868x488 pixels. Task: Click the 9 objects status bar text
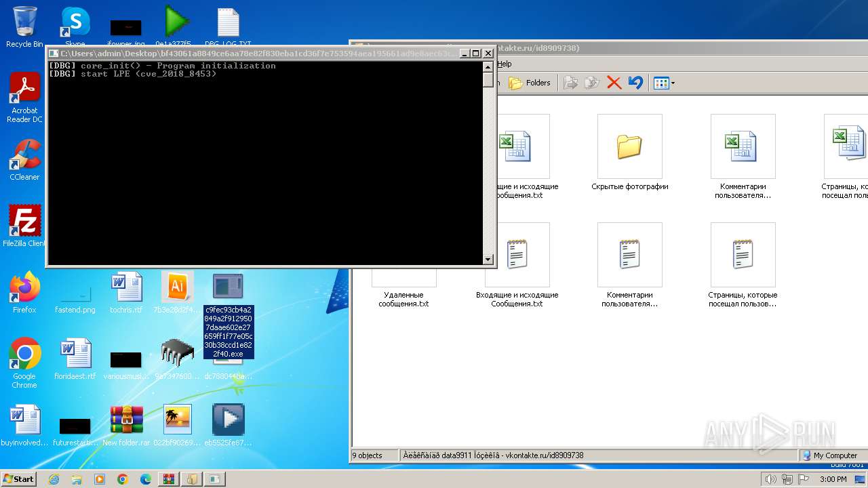[x=368, y=455]
